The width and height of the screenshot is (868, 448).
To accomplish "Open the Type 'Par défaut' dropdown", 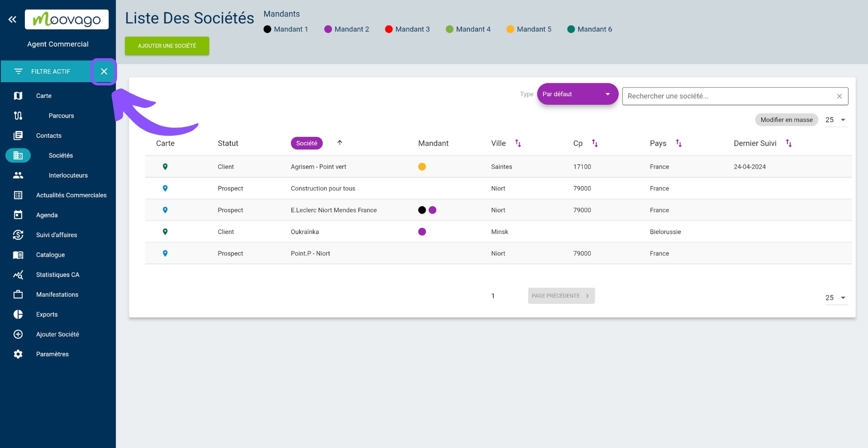I will click(x=577, y=94).
